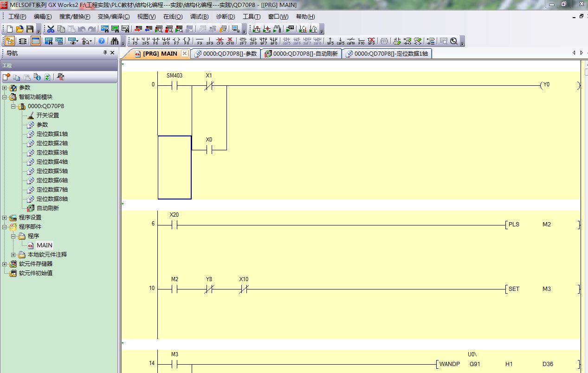Click the New Project blank page icon

9,29
